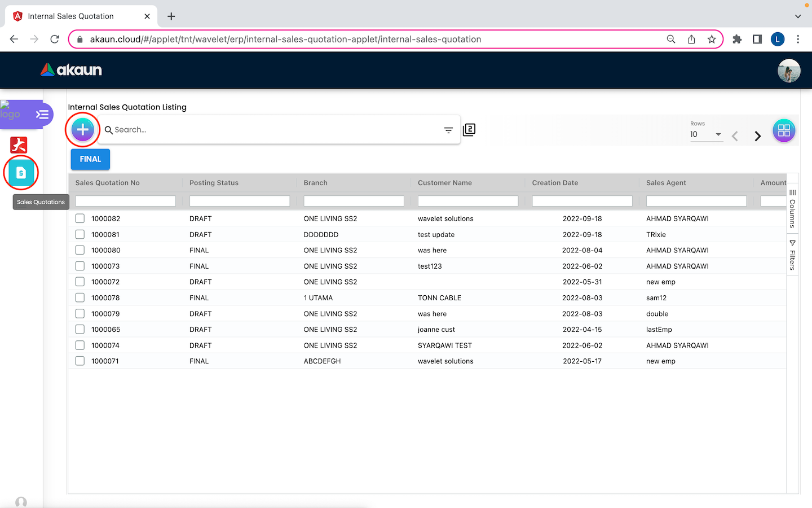Click the akaun logo link

[71, 70]
